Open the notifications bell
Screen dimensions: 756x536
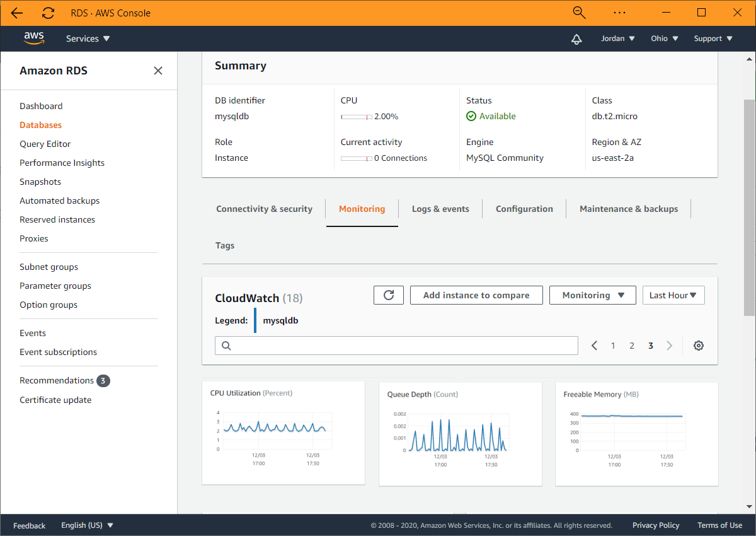pos(576,38)
